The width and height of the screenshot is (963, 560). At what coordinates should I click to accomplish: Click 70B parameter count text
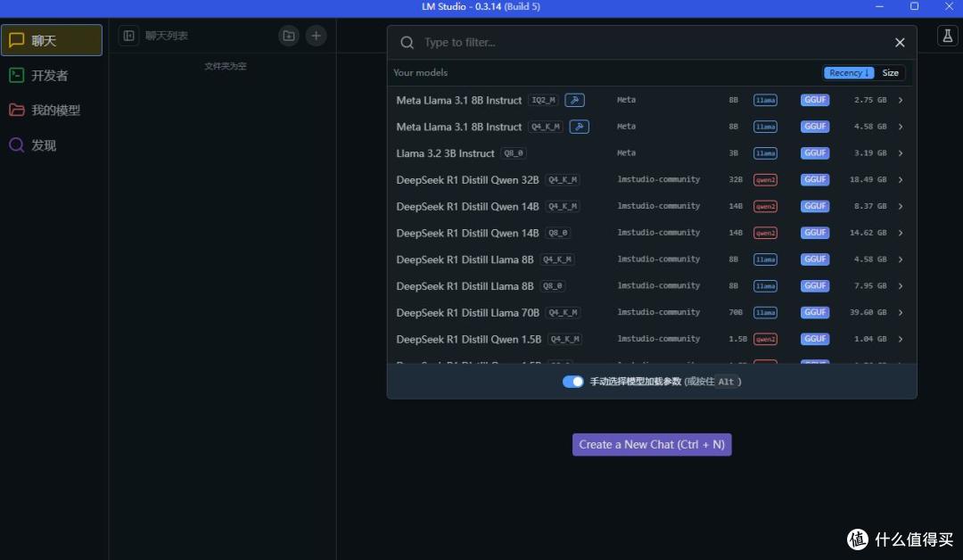point(735,312)
